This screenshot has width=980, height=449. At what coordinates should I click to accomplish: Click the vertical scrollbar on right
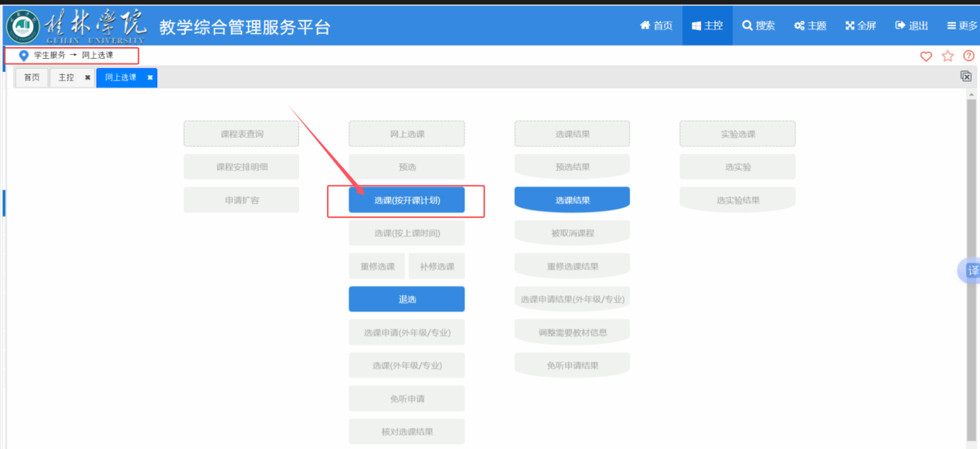(971, 263)
